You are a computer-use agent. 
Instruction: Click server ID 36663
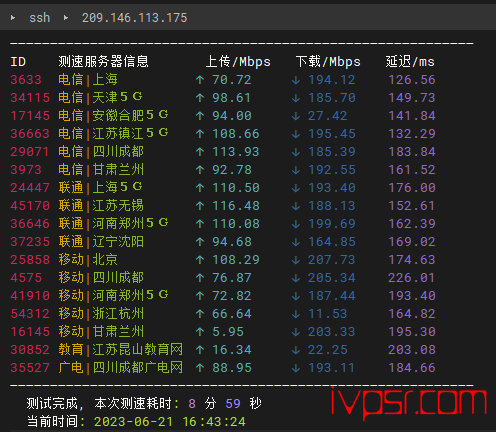(30, 134)
